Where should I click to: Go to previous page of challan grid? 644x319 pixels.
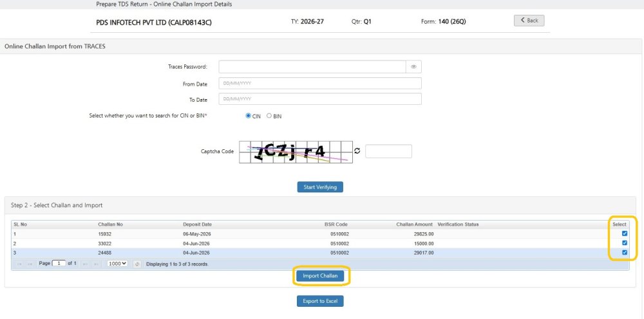click(x=30, y=264)
